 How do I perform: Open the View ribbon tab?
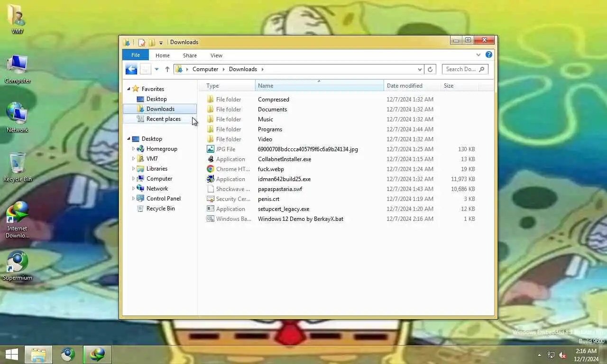[216, 55]
